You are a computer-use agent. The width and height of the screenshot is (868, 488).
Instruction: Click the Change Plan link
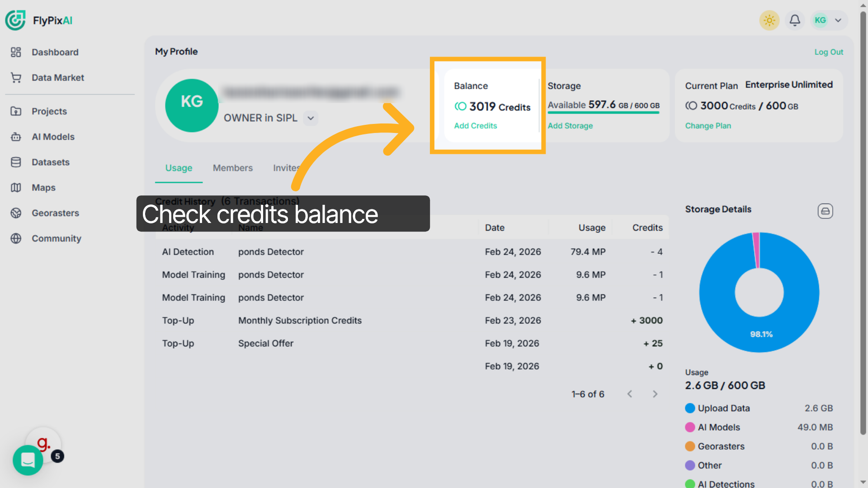pos(708,126)
